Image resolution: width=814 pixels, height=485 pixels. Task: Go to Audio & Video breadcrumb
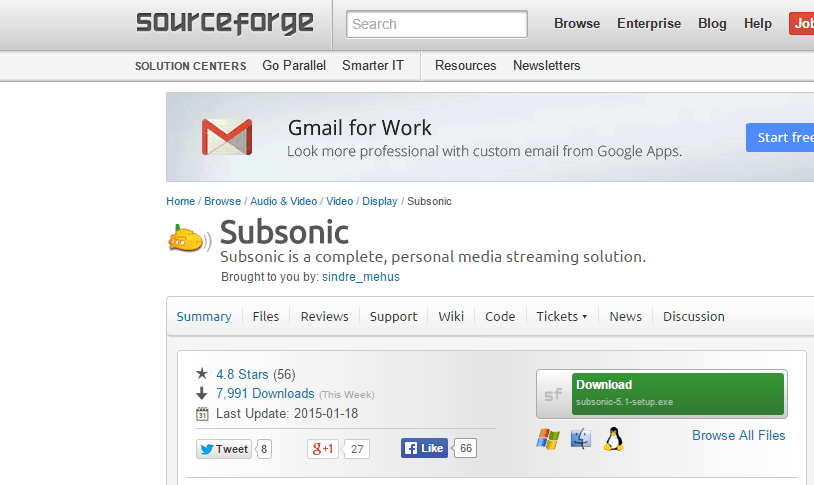pos(283,201)
